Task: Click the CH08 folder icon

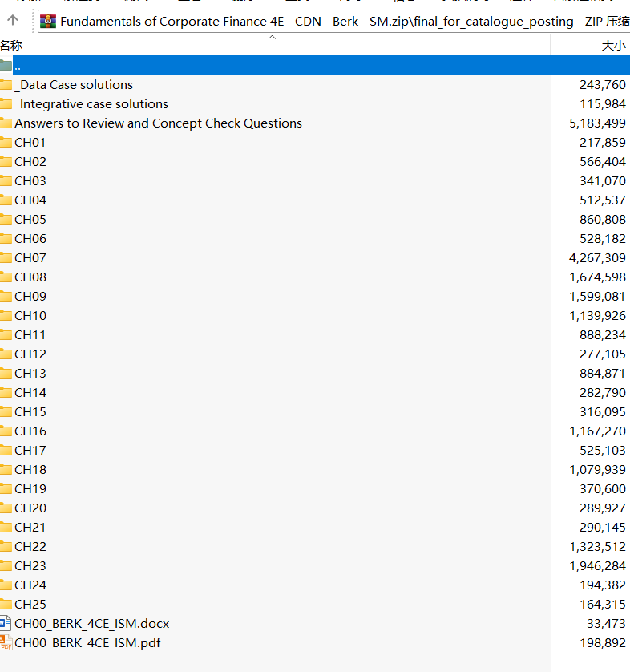Action: point(6,277)
